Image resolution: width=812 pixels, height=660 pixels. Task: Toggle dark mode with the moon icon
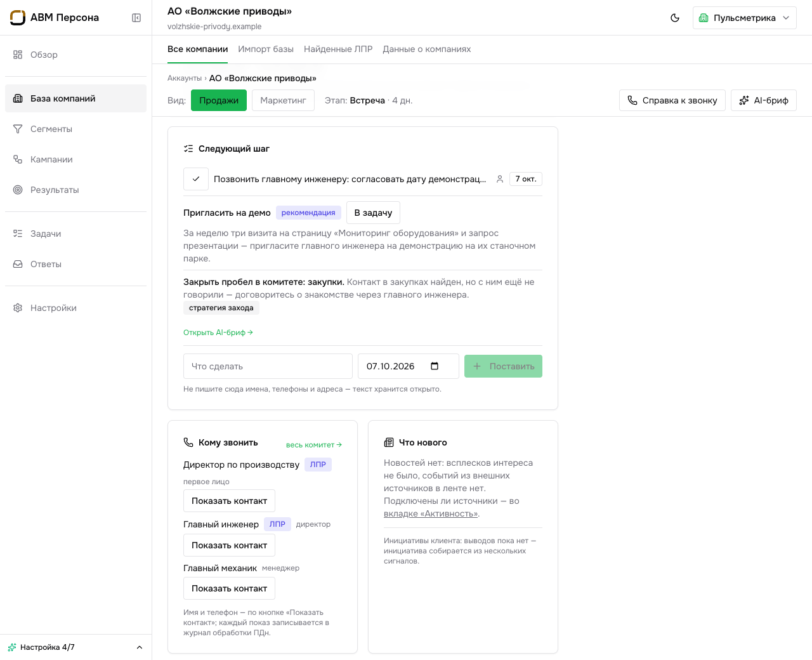click(675, 18)
